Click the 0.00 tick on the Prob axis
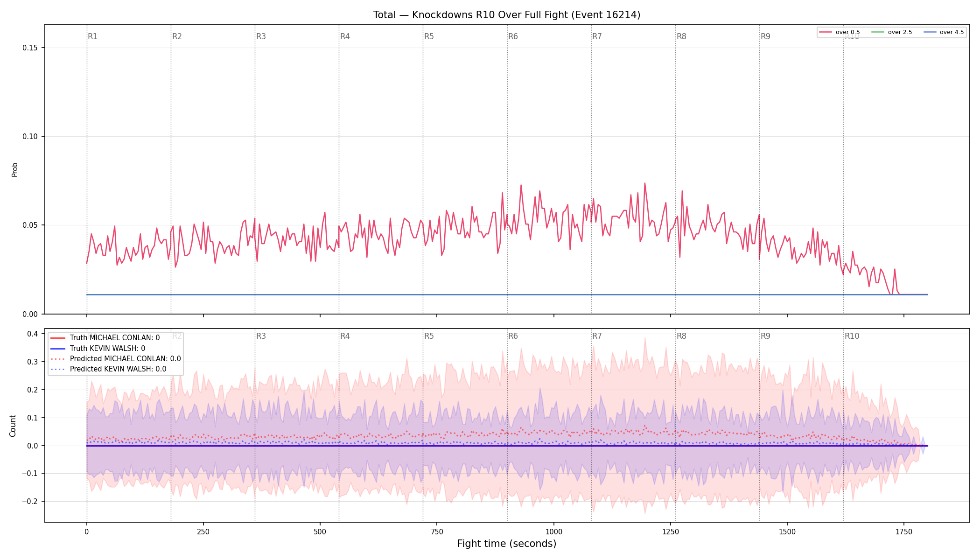Screen dimensions: 980x560 (x=30, y=314)
